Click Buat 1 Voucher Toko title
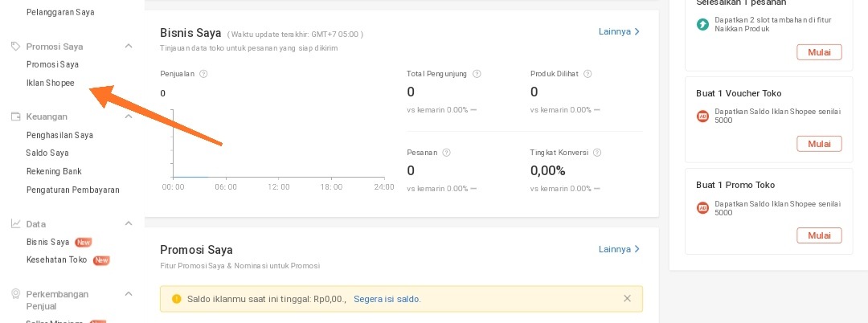 tap(739, 93)
